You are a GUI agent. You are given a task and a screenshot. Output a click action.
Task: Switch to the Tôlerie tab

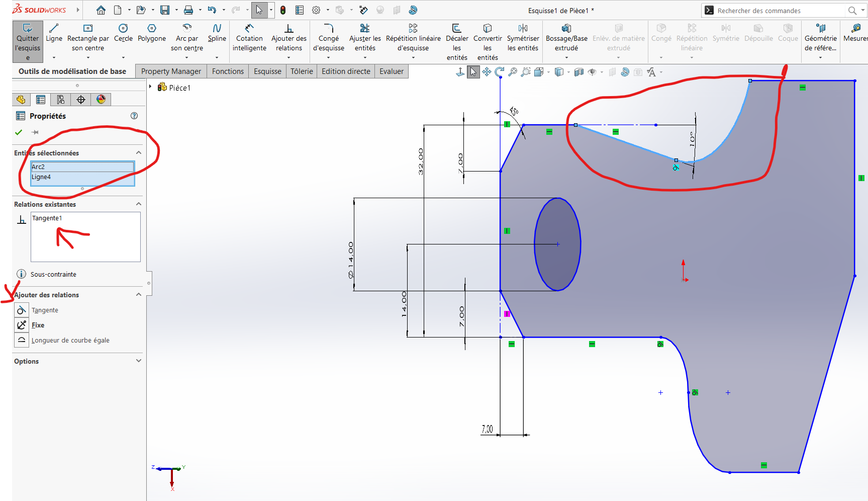coord(302,71)
